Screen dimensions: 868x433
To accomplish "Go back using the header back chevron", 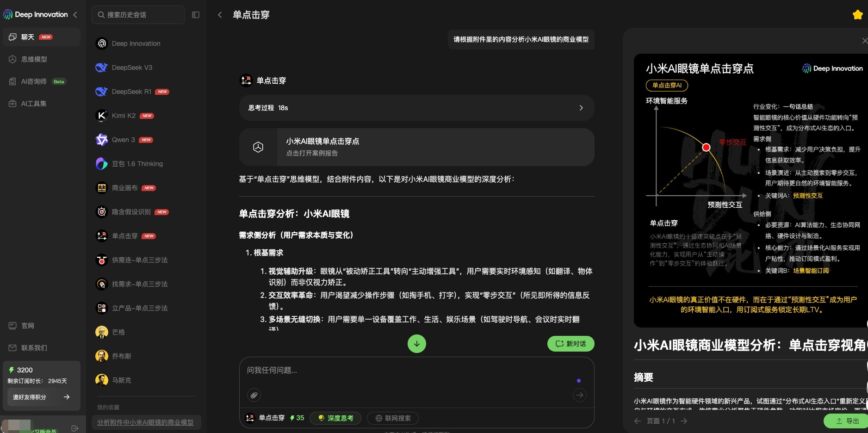I will [x=220, y=15].
